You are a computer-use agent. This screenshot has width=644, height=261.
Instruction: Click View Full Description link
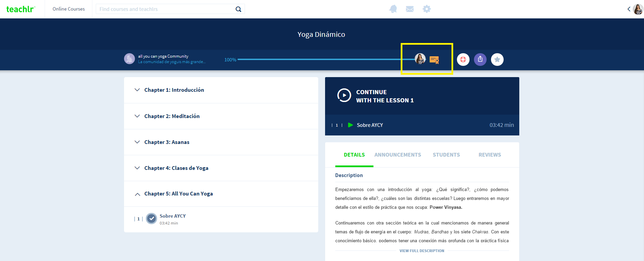click(422, 251)
